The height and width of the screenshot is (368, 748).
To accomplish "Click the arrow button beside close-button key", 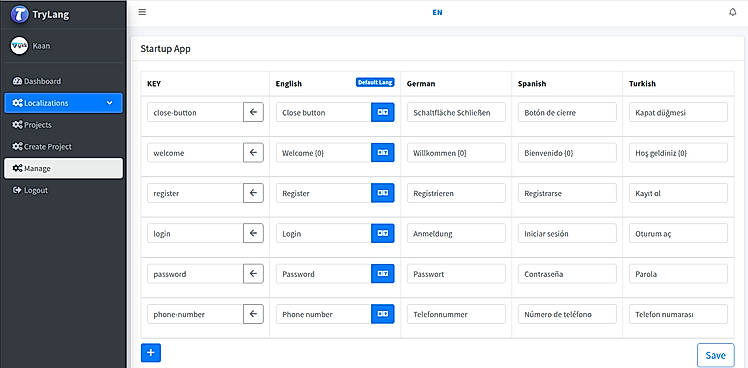I will (253, 112).
